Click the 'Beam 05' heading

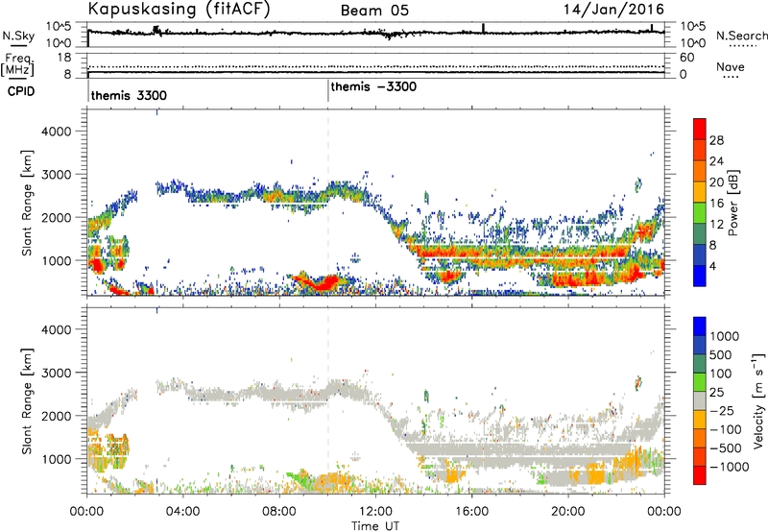[x=374, y=11]
